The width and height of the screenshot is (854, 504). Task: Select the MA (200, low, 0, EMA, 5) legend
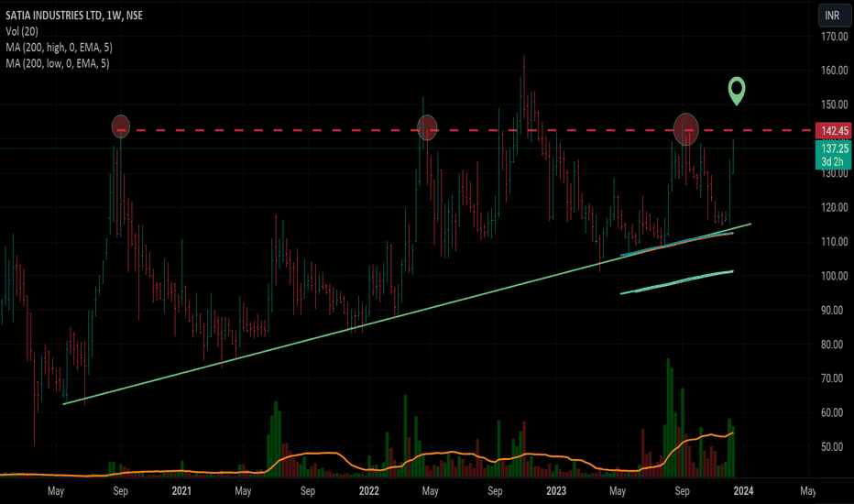[57, 63]
